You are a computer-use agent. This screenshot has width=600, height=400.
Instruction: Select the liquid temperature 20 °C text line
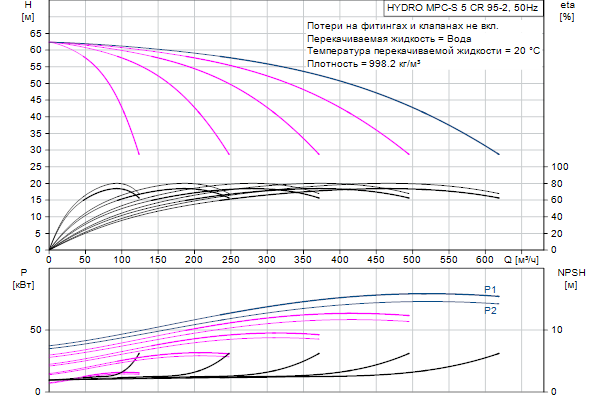(424, 50)
